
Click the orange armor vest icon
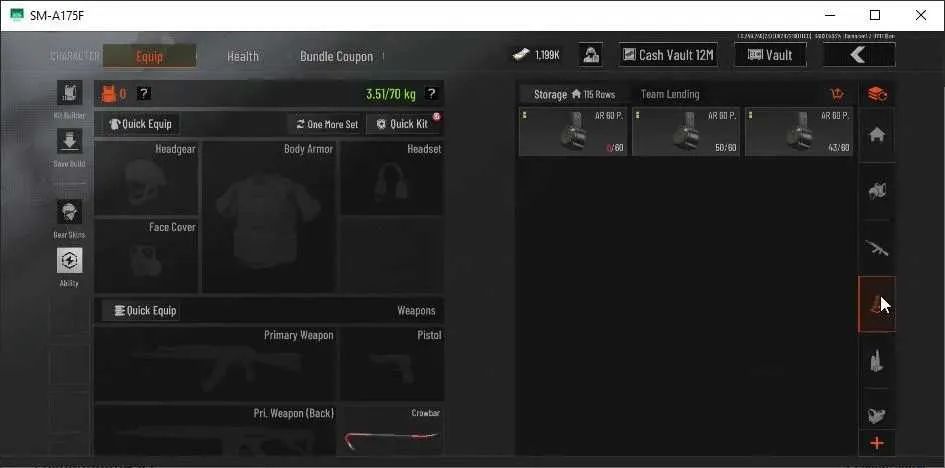click(108, 93)
